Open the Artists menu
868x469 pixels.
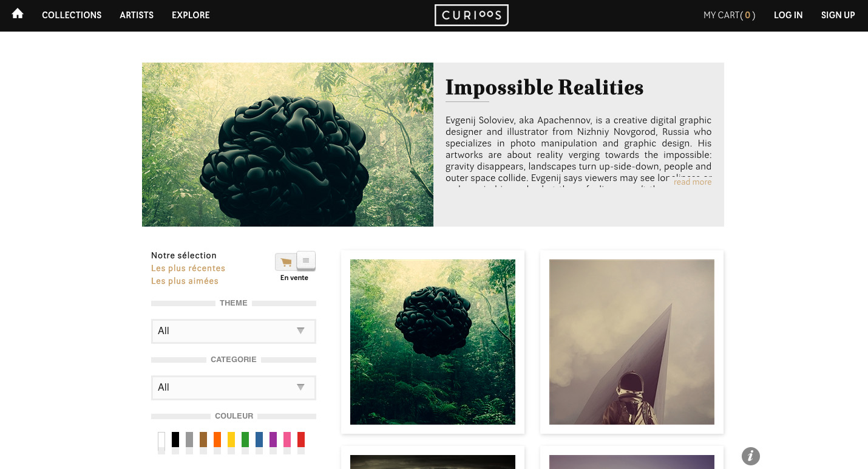tap(137, 15)
